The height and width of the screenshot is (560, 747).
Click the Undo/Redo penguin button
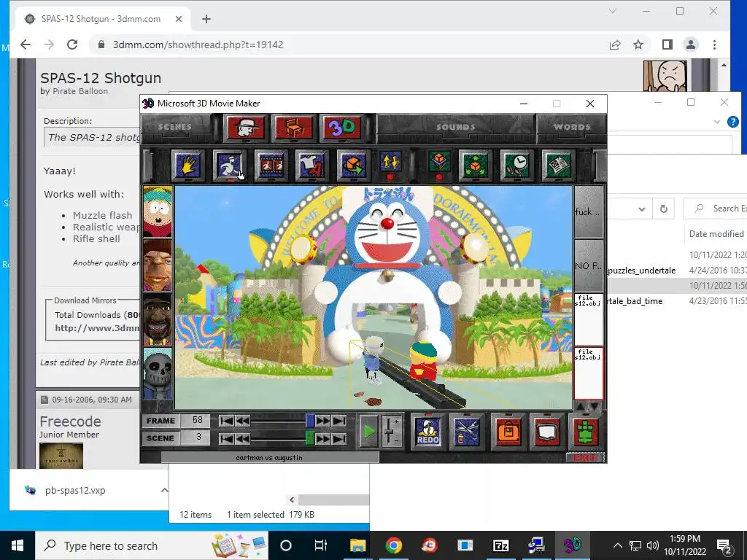427,432
